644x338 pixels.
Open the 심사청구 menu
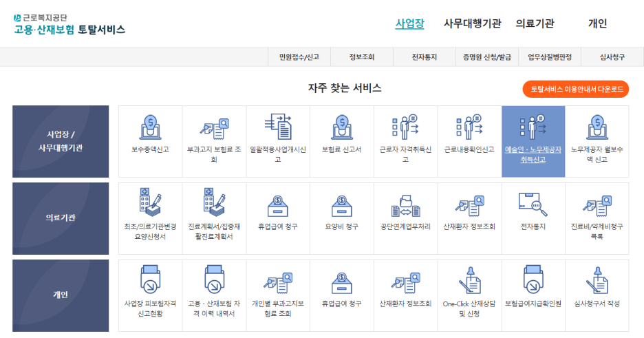click(x=612, y=57)
